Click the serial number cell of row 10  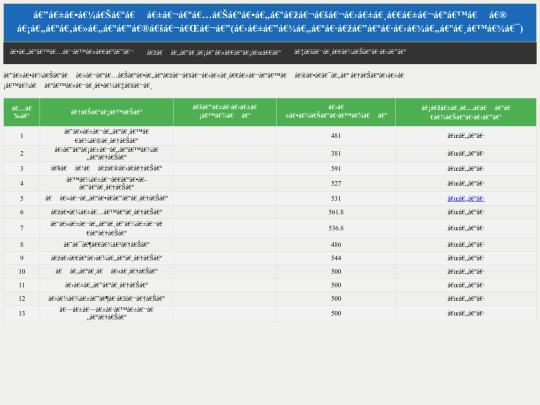pyautogui.click(x=22, y=271)
